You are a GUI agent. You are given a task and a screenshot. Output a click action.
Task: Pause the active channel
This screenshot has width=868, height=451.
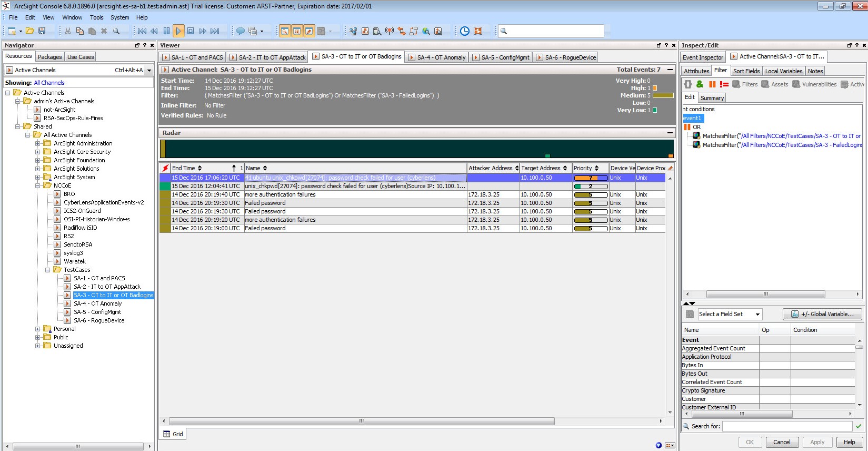pyautogui.click(x=166, y=31)
